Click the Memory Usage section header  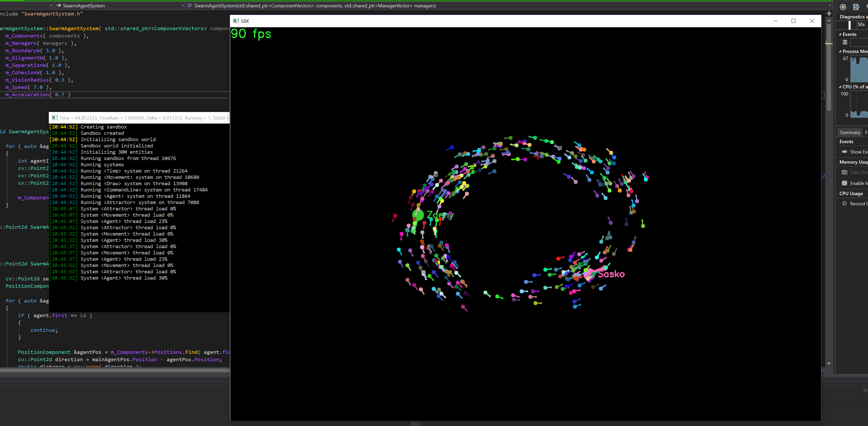[x=854, y=162]
